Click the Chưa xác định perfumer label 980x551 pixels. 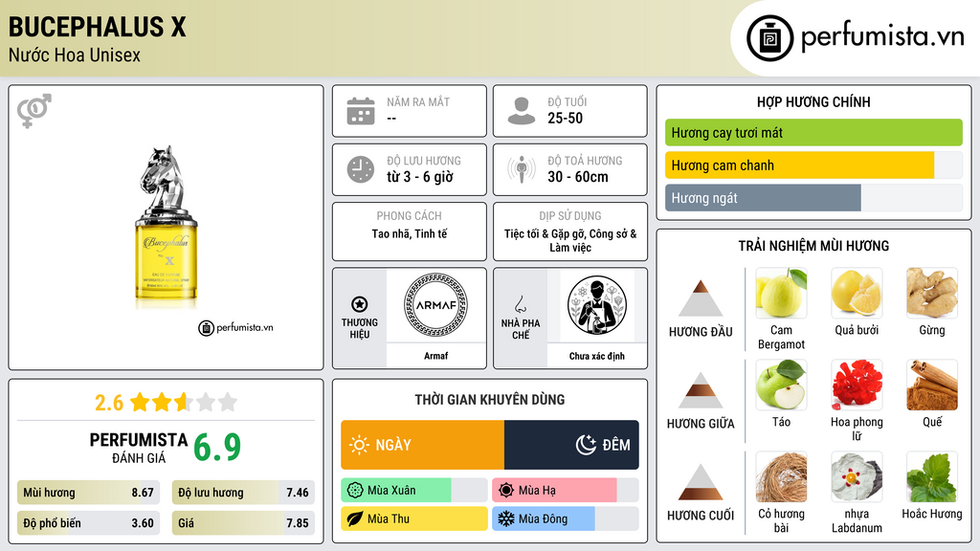[597, 356]
